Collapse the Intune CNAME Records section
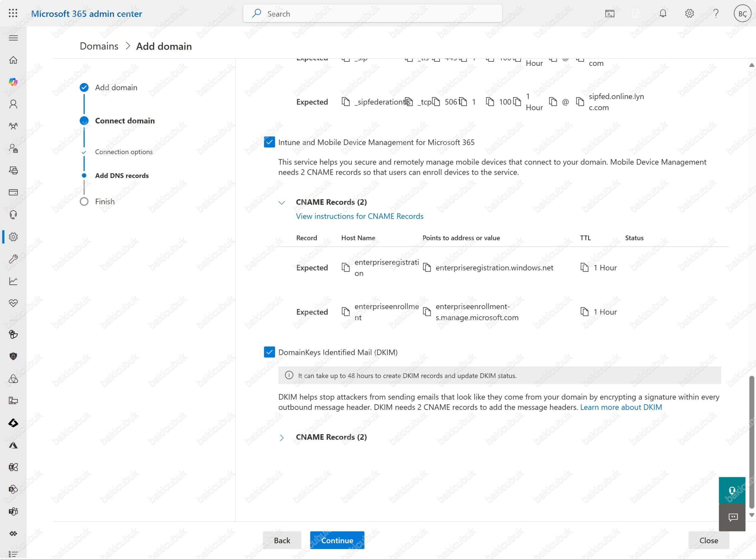756x559 pixels. [281, 202]
